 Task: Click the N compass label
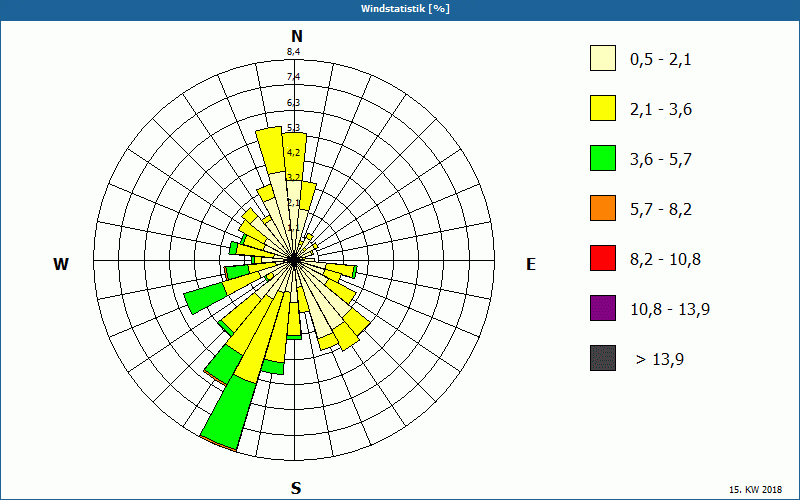pyautogui.click(x=296, y=36)
